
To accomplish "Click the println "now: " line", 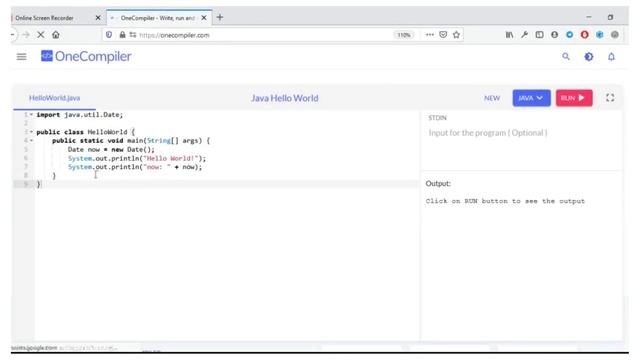I will [x=135, y=167].
